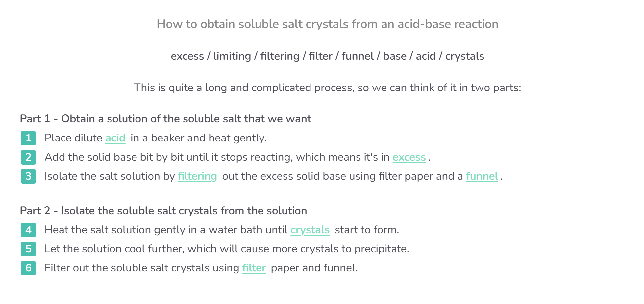
Task: Click the 'Part 1 - Obtain a solution' heading
Action: tap(165, 119)
